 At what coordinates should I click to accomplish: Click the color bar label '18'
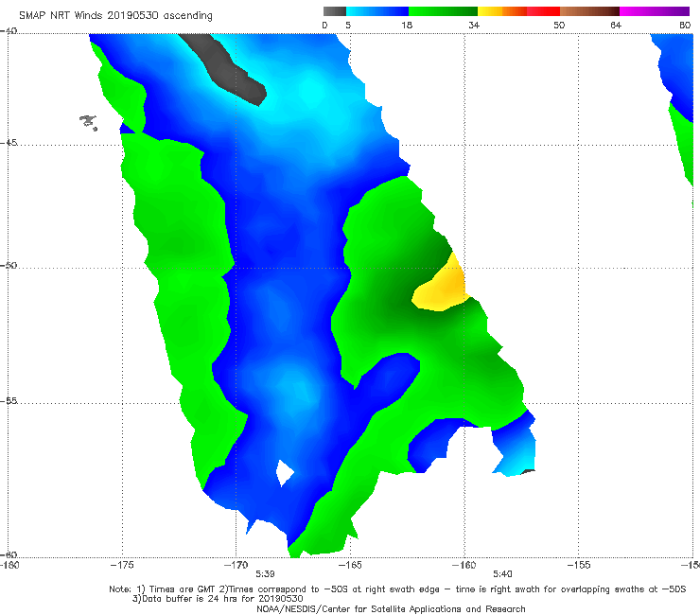407,26
